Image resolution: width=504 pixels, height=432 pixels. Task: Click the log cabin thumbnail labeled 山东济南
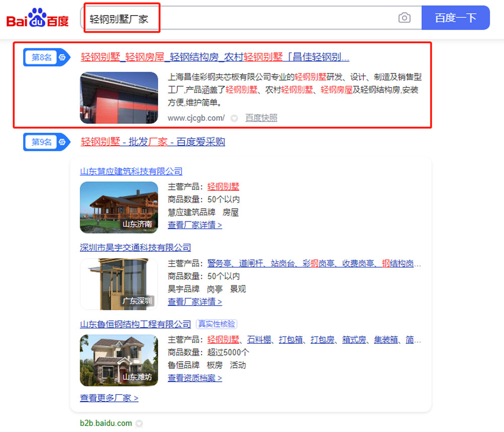click(119, 207)
